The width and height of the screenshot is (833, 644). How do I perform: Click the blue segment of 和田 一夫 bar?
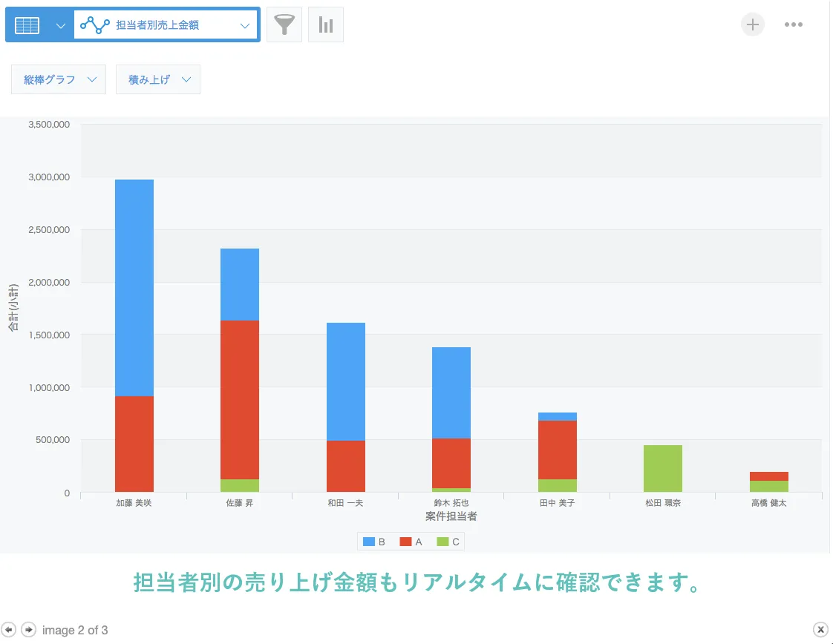[x=346, y=381]
